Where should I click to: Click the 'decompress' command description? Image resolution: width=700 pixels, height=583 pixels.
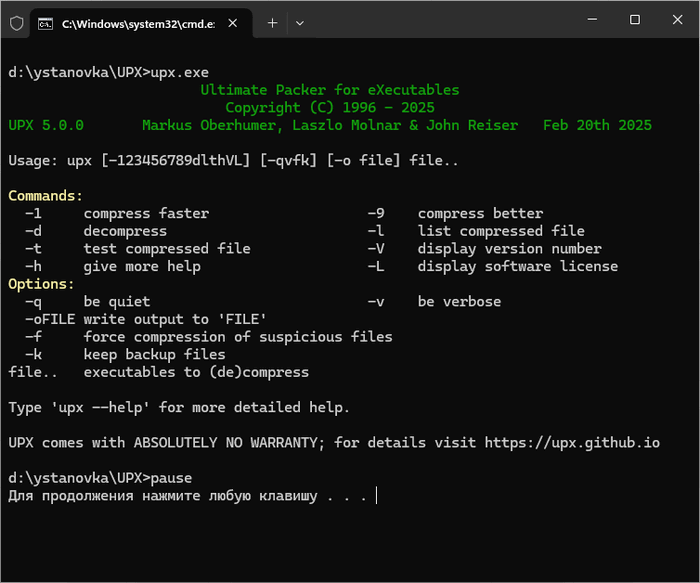coord(125,231)
